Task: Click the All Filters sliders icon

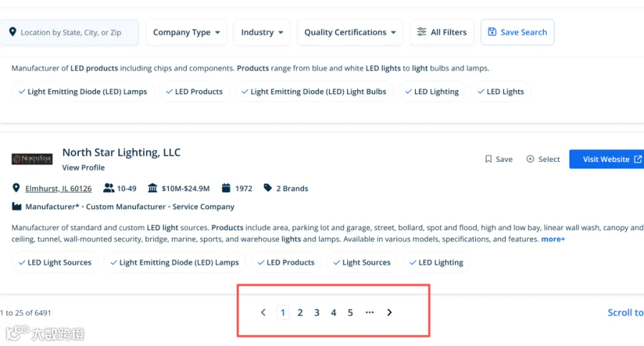Action: (421, 32)
